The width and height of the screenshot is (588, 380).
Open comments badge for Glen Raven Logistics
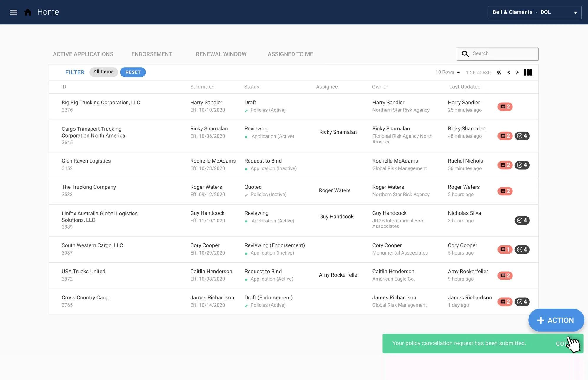(505, 165)
